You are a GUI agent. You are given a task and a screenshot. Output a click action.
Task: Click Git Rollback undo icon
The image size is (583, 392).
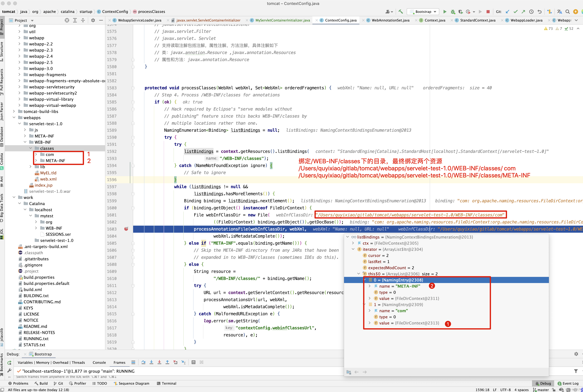pos(540,12)
